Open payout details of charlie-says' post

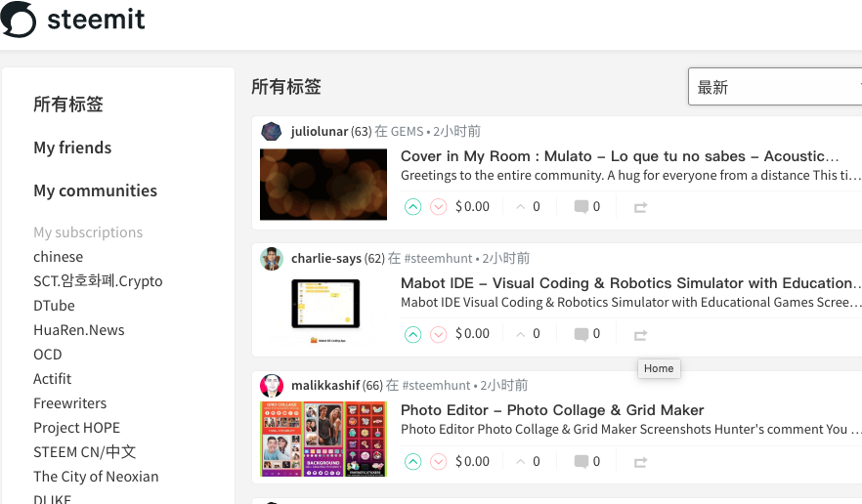click(x=472, y=334)
